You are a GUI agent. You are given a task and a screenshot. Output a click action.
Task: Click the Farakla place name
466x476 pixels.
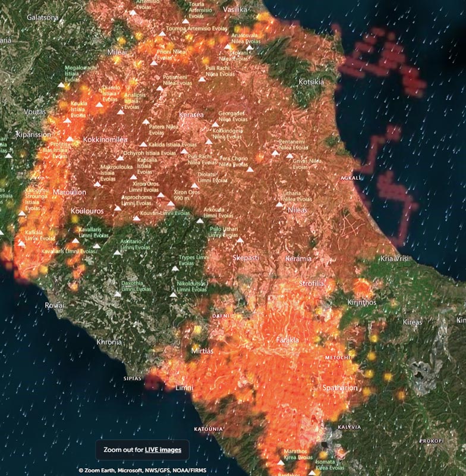pyautogui.click(x=288, y=340)
